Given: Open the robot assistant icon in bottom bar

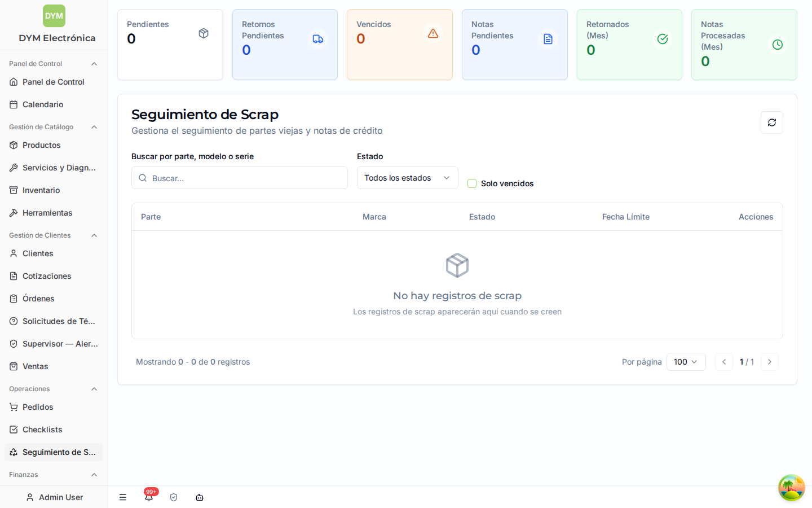Looking at the screenshot, I should pyautogui.click(x=200, y=497).
